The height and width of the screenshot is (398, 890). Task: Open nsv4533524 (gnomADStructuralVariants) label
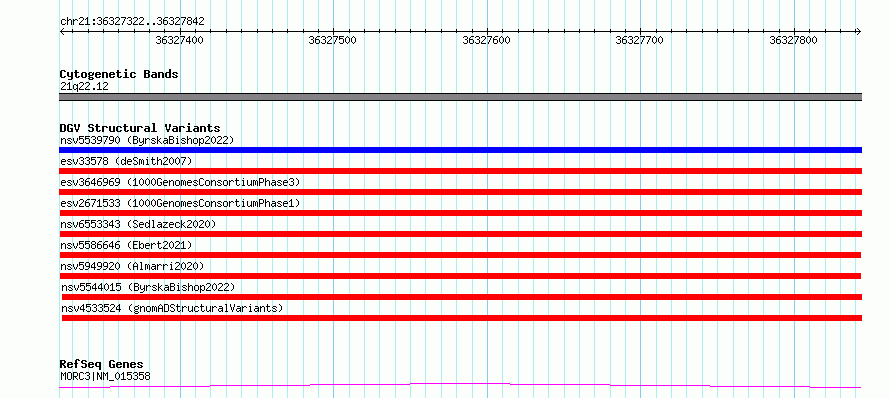tap(172, 308)
